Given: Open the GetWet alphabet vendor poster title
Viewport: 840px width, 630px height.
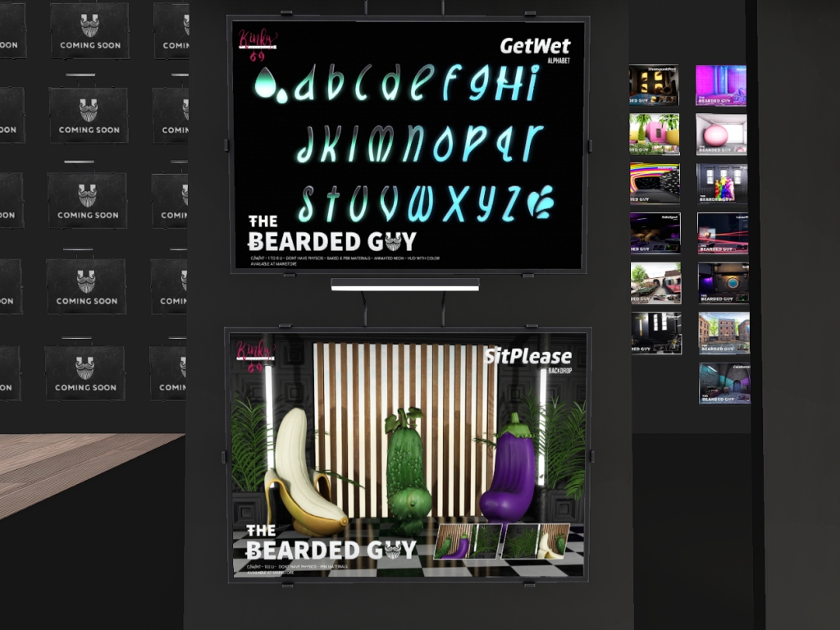Looking at the screenshot, I should pyautogui.click(x=535, y=46).
